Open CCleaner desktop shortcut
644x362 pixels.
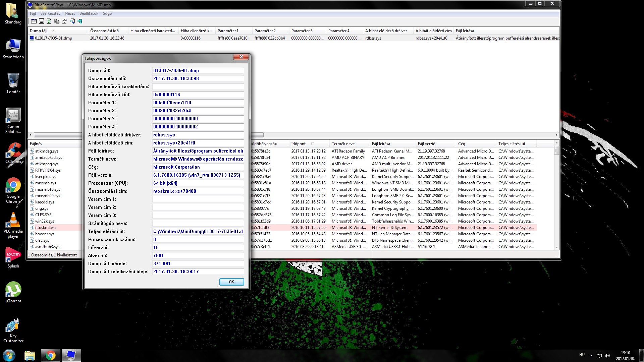pos(13,153)
